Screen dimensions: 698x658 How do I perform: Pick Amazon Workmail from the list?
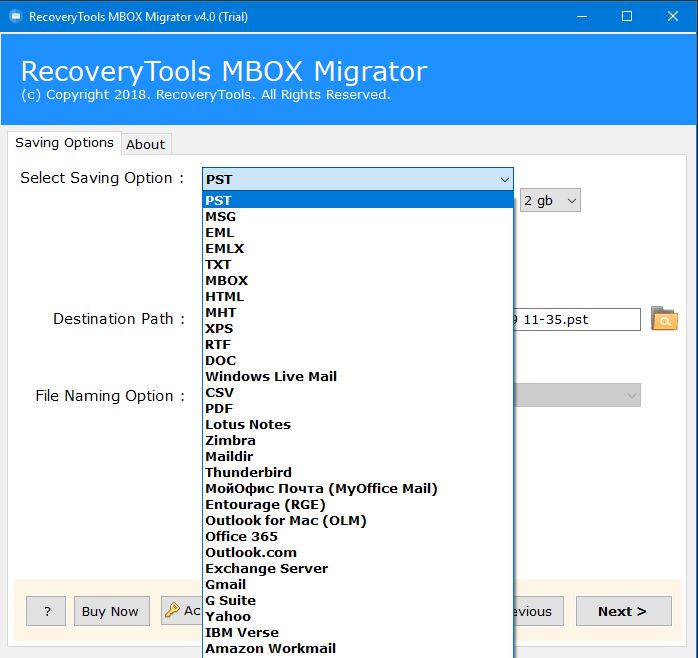270,648
